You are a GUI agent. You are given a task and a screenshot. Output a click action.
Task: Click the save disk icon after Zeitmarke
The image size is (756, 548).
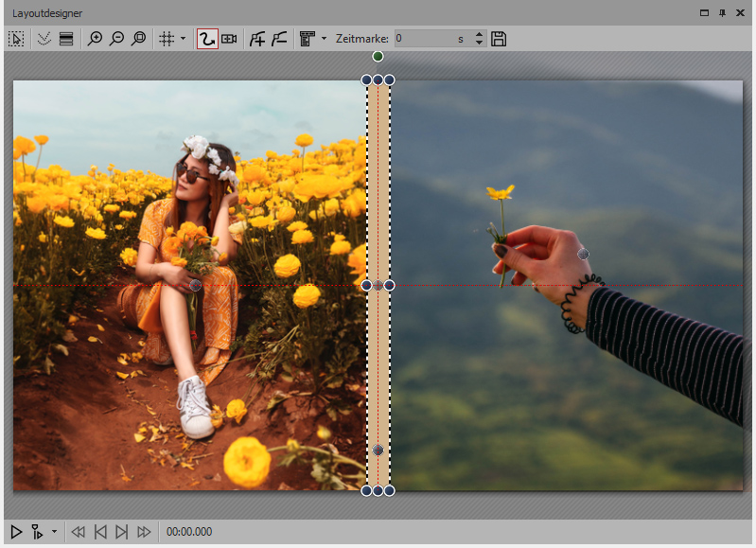pyautogui.click(x=500, y=39)
